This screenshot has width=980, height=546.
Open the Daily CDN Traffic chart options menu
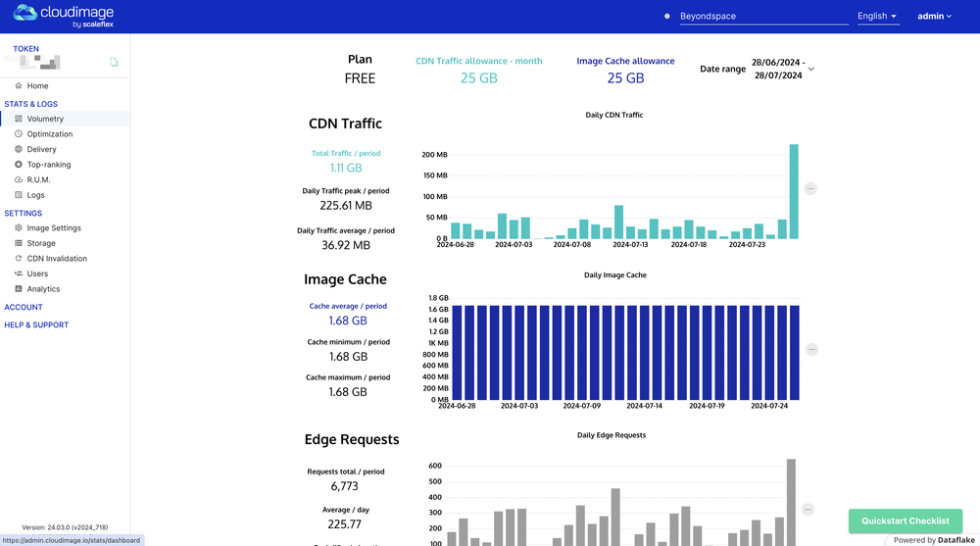[810, 188]
